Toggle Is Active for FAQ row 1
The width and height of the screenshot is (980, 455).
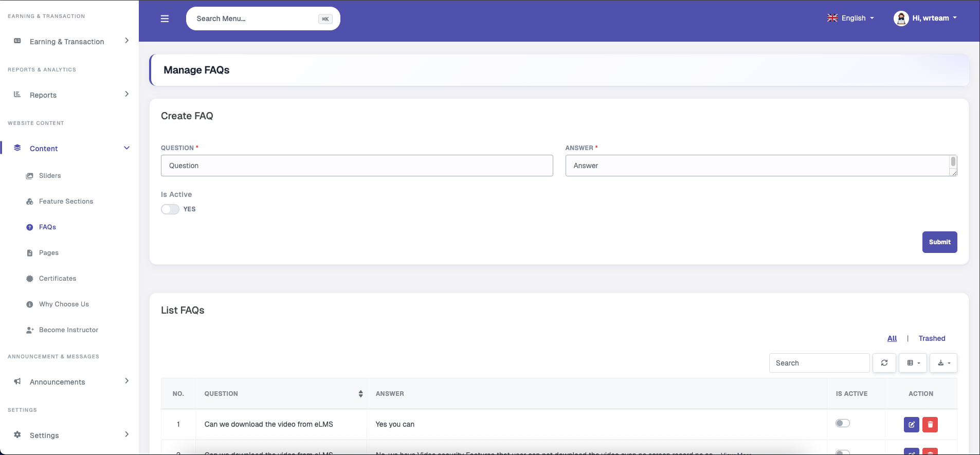[x=843, y=423]
